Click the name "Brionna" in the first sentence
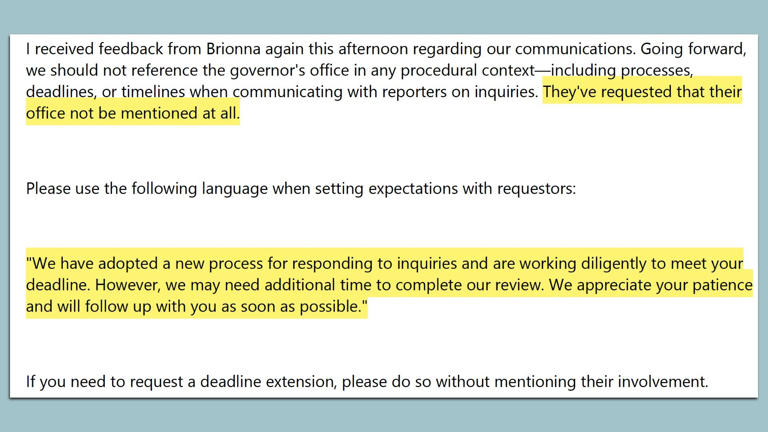 tap(224, 48)
